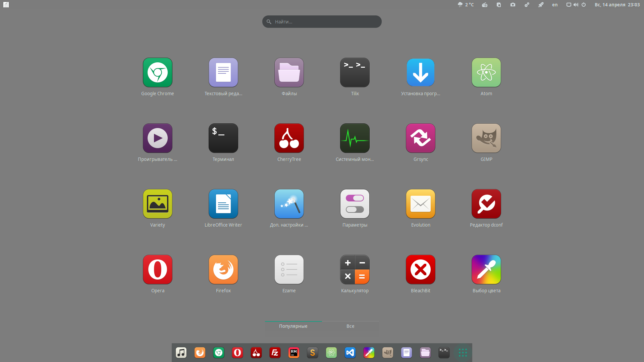Open the calendar at Вс, 14 апреля 23:03

tap(617, 5)
